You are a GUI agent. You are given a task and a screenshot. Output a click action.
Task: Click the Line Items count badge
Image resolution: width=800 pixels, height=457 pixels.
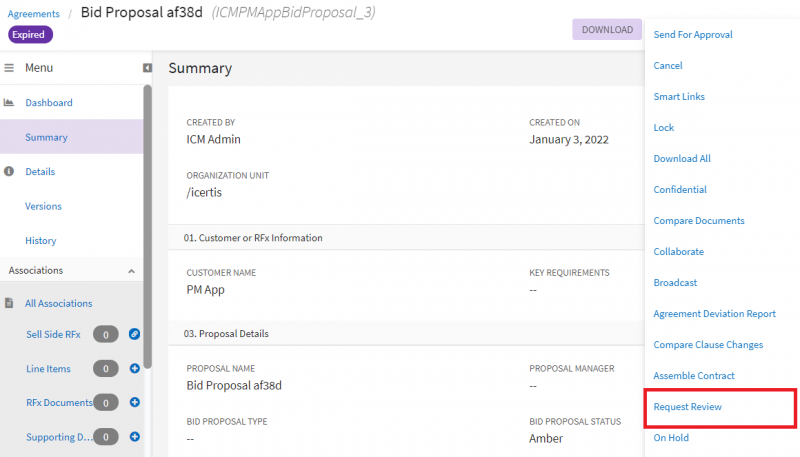(106, 368)
